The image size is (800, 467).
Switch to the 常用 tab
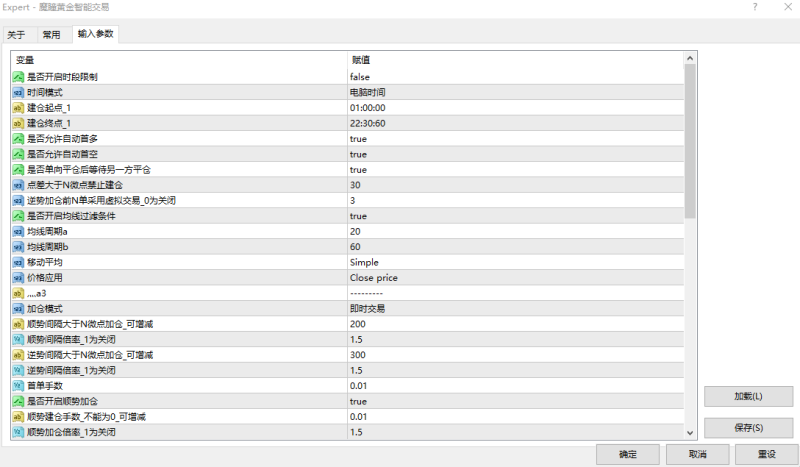point(51,35)
